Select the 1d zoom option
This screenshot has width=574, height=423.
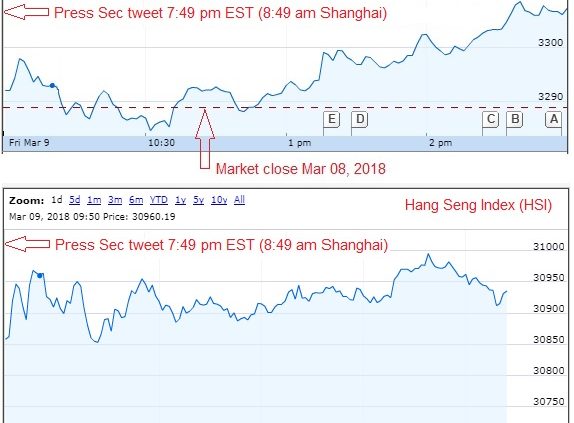(x=57, y=200)
